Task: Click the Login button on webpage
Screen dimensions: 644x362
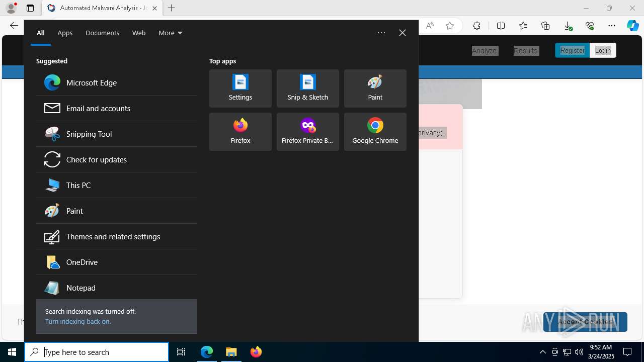Action: coord(603,50)
